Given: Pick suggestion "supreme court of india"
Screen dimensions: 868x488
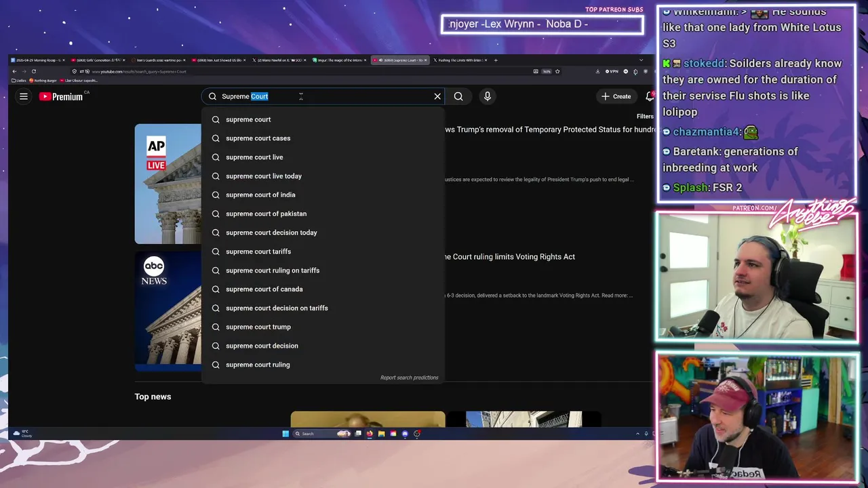Looking at the screenshot, I should click(x=323, y=195).
